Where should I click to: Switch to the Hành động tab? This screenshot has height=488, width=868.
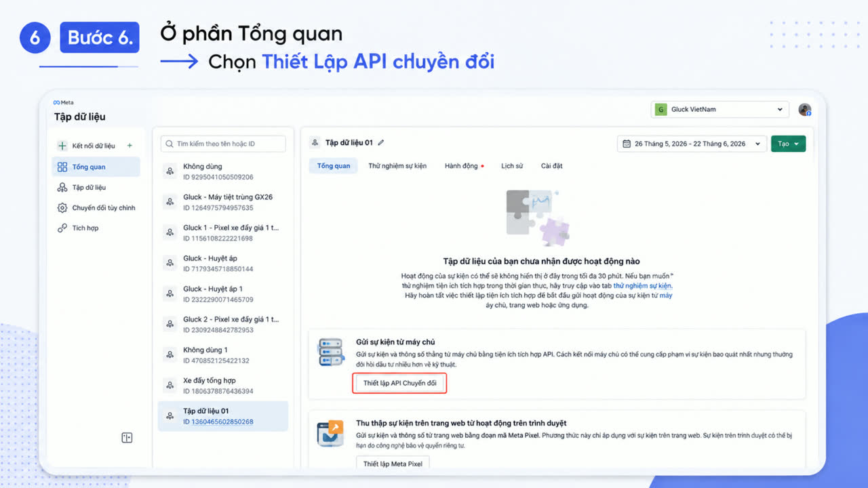click(x=464, y=165)
